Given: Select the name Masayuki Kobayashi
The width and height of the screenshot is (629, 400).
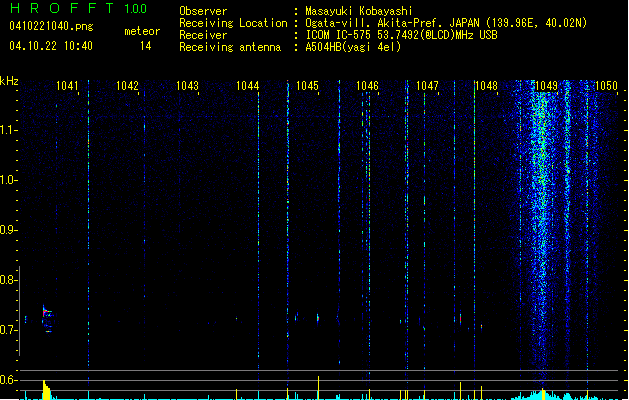Looking at the screenshot, I should pyautogui.click(x=359, y=11).
